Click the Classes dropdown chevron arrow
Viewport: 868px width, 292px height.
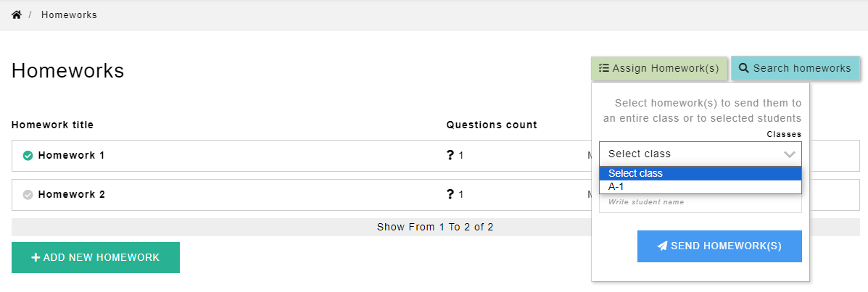[790, 154]
